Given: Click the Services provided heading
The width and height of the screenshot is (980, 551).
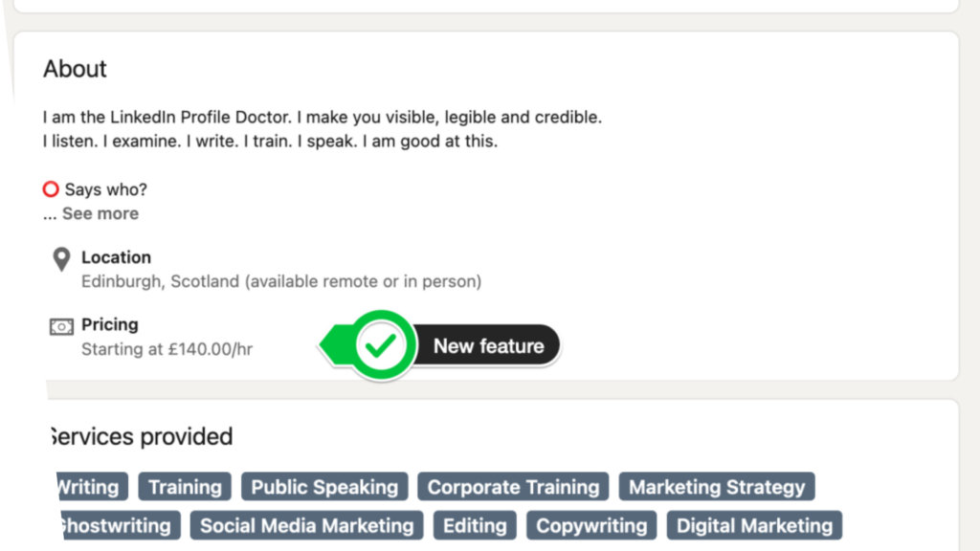Looking at the screenshot, I should coord(142,436).
